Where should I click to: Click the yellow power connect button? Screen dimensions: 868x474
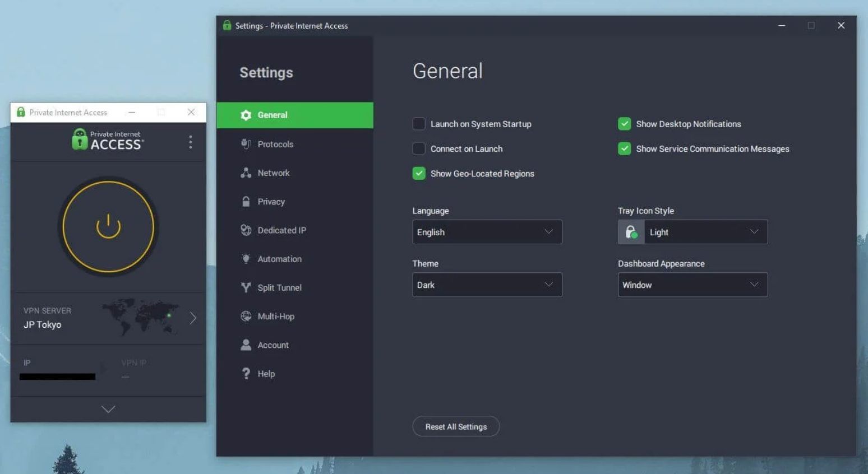point(108,227)
